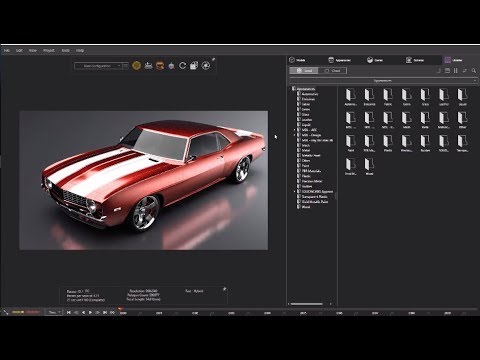Toggle the Local library source
This screenshot has height=360, width=480.
click(304, 71)
